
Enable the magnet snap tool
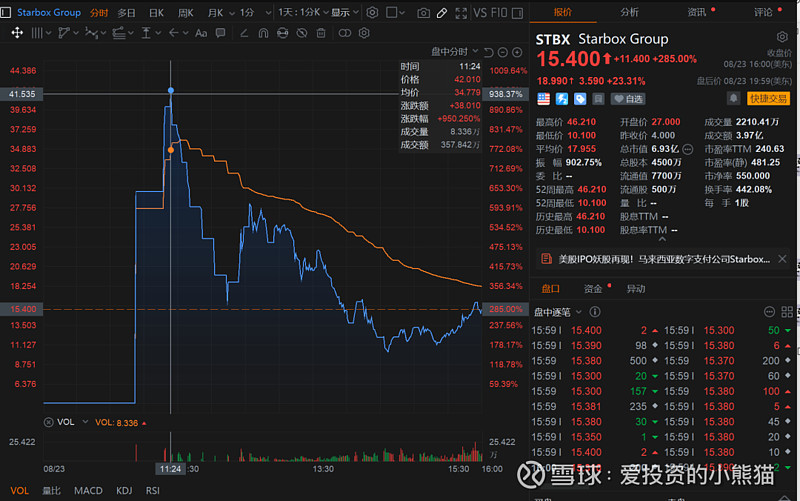(263, 33)
